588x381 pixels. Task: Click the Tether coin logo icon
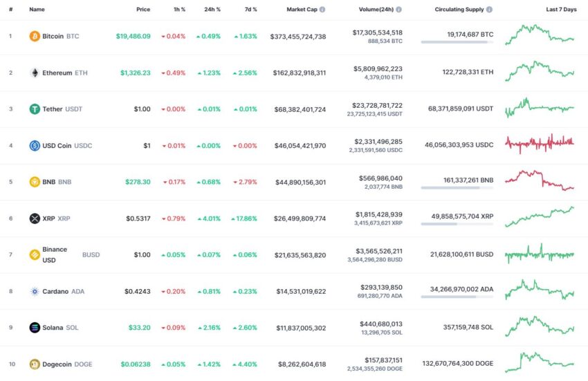pyautogui.click(x=35, y=109)
